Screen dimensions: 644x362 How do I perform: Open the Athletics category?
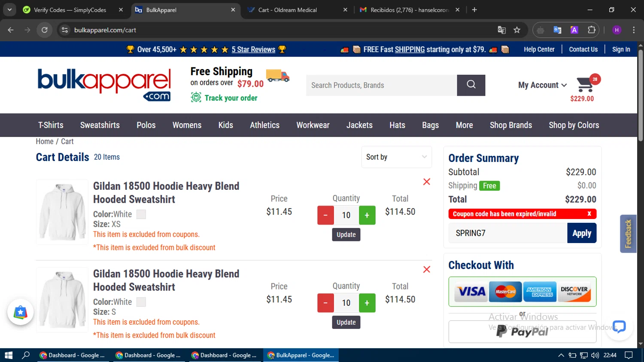264,125
